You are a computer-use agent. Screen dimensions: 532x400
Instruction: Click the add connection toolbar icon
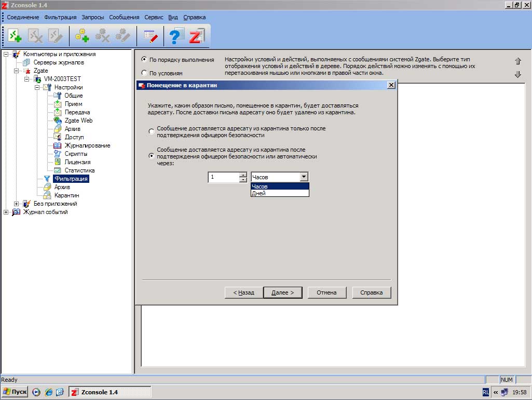coord(15,36)
